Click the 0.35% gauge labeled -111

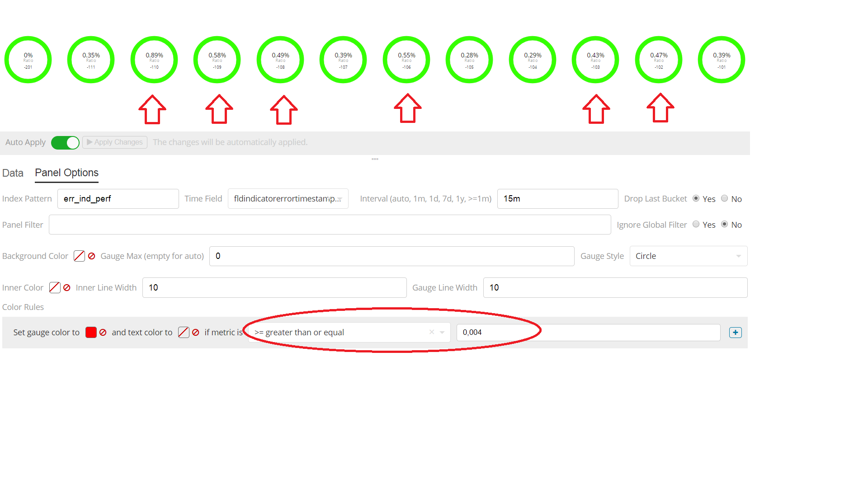tap(91, 60)
